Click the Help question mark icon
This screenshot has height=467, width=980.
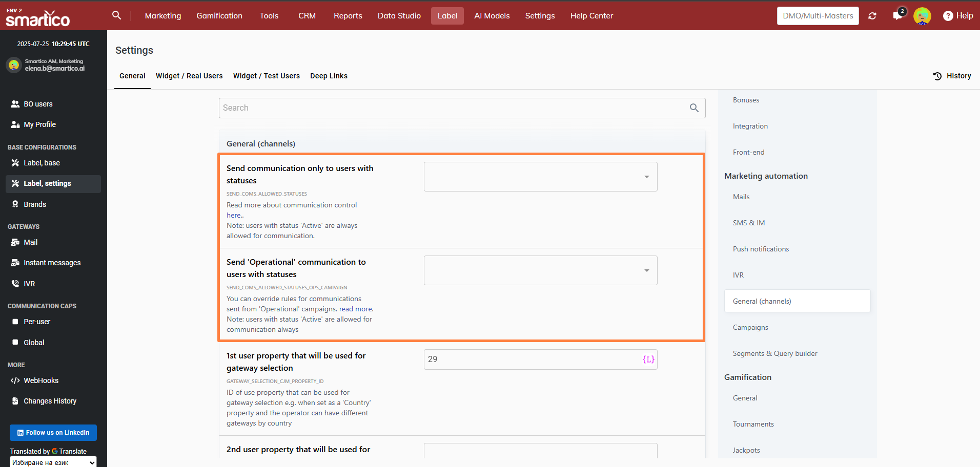pyautogui.click(x=948, y=16)
